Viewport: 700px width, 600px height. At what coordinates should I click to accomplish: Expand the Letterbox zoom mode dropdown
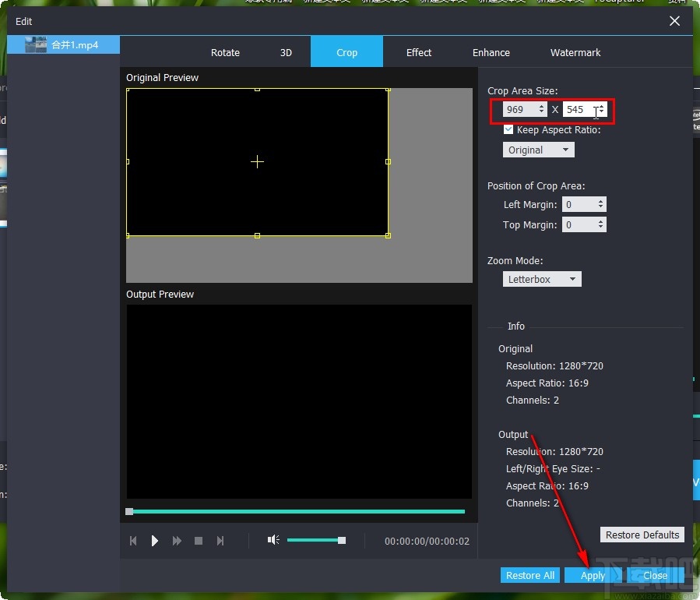542,279
